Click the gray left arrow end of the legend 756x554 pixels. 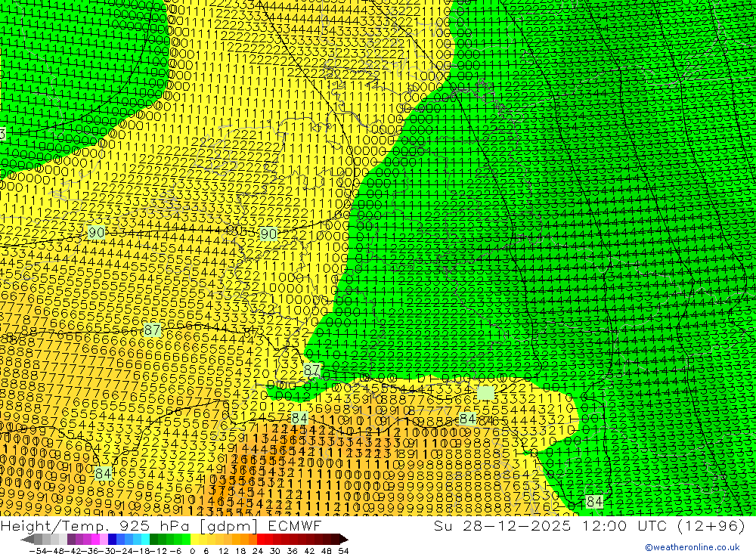(x=27, y=539)
